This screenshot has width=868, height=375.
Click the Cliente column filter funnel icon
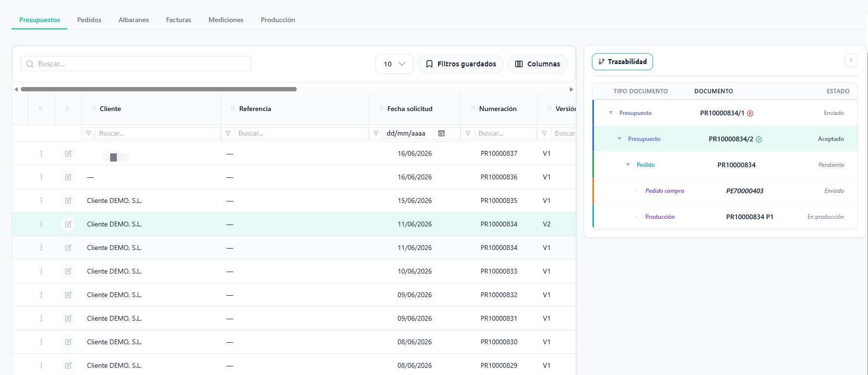pyautogui.click(x=88, y=133)
